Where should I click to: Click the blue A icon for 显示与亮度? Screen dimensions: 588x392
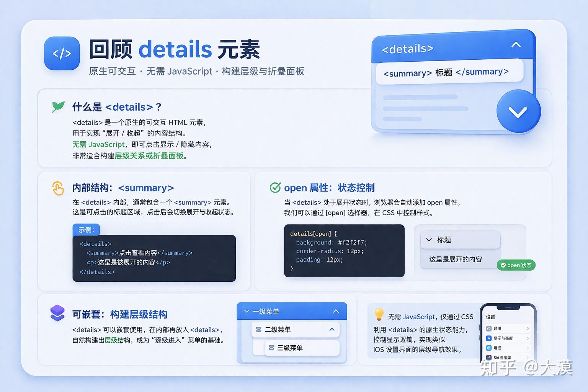coord(489,338)
